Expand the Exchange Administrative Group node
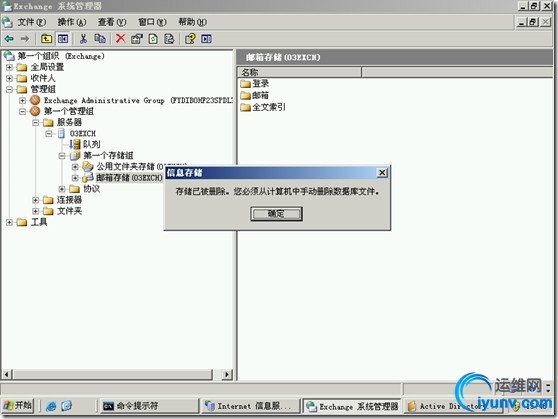This screenshot has width=558, height=419. click(x=22, y=100)
